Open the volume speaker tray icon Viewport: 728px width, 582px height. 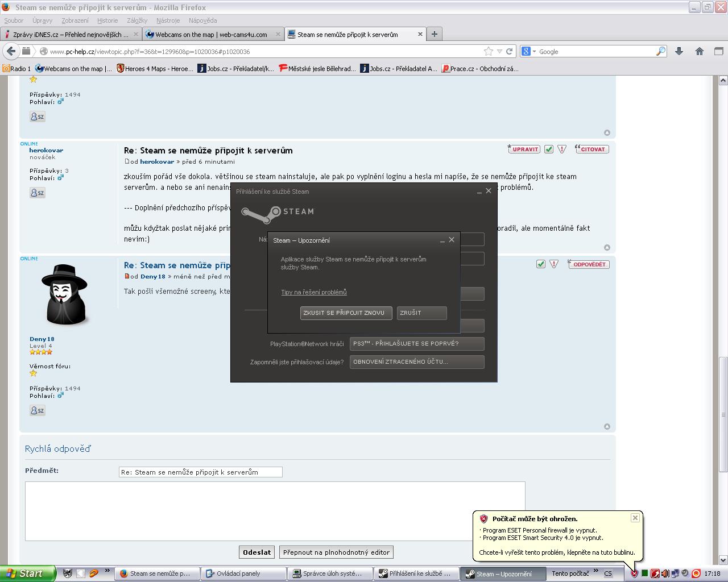click(x=665, y=573)
